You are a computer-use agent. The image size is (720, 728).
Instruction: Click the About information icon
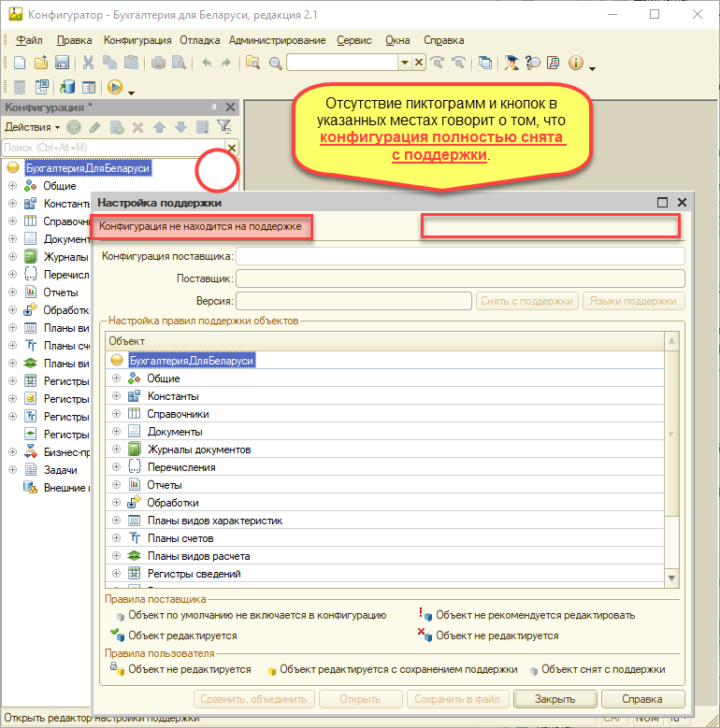click(576, 63)
